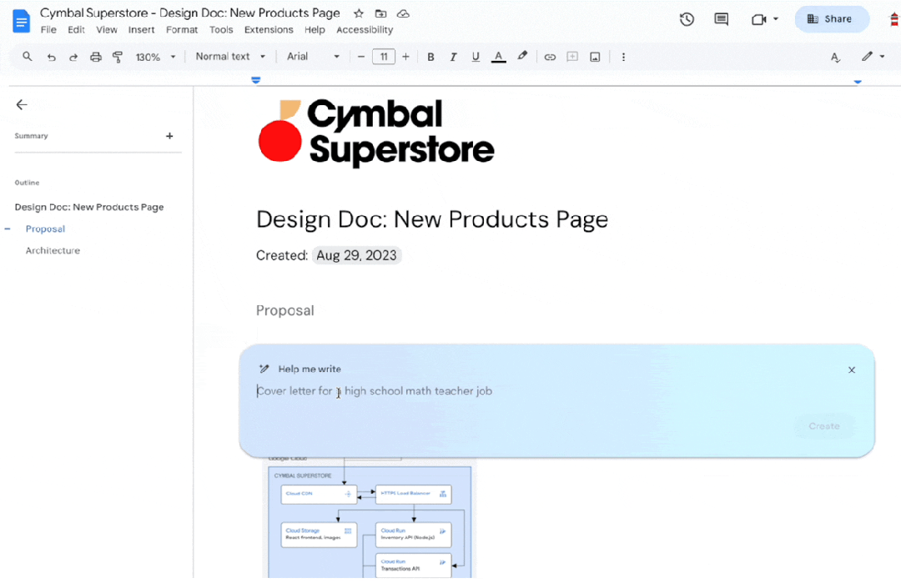Print the document
Screen dimensions: 901x588
point(95,57)
